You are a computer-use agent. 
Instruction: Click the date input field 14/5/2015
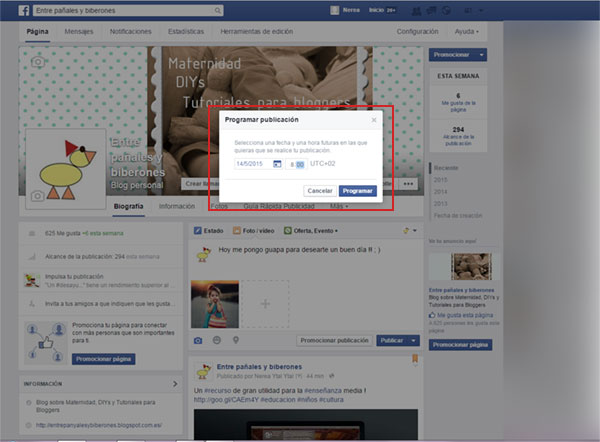(x=258, y=164)
